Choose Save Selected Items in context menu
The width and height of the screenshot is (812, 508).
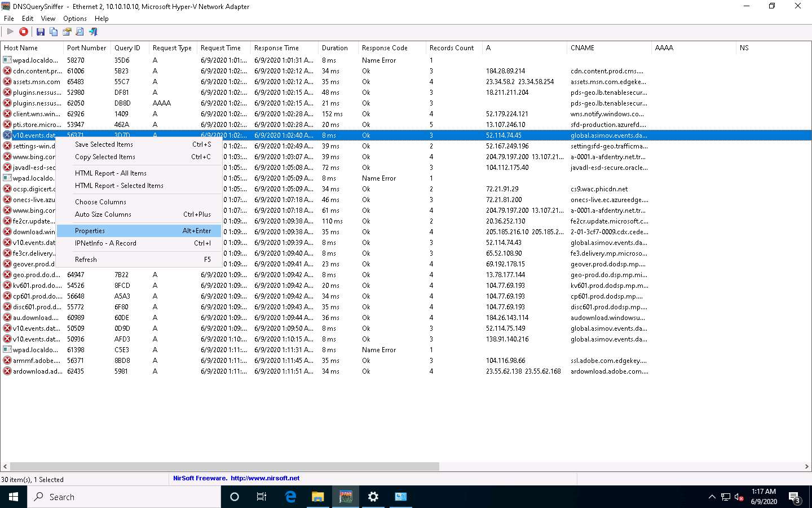click(x=139, y=144)
